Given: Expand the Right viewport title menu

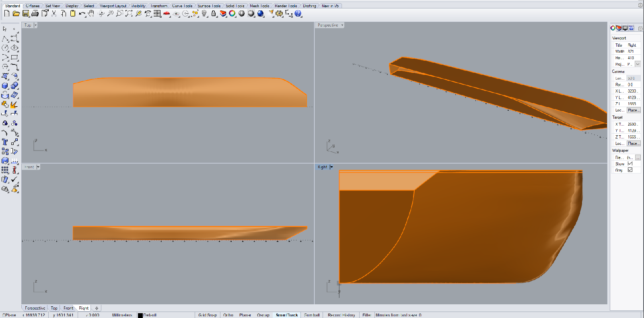Looking at the screenshot, I should point(331,167).
